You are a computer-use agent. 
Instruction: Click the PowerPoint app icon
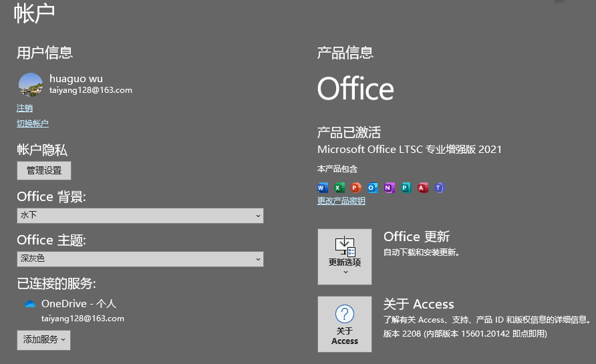click(x=356, y=188)
